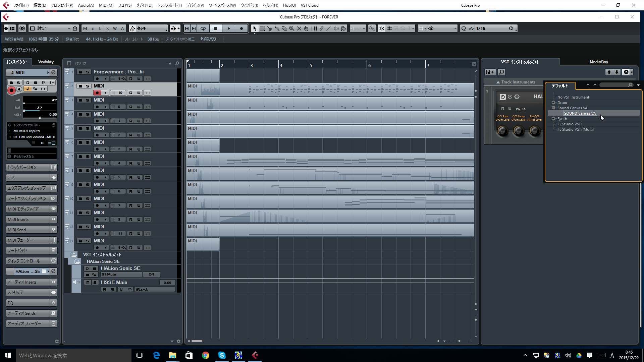Click the Cycle loop transport button
Image resolution: width=644 pixels, height=362 pixels.
pyautogui.click(x=203, y=28)
